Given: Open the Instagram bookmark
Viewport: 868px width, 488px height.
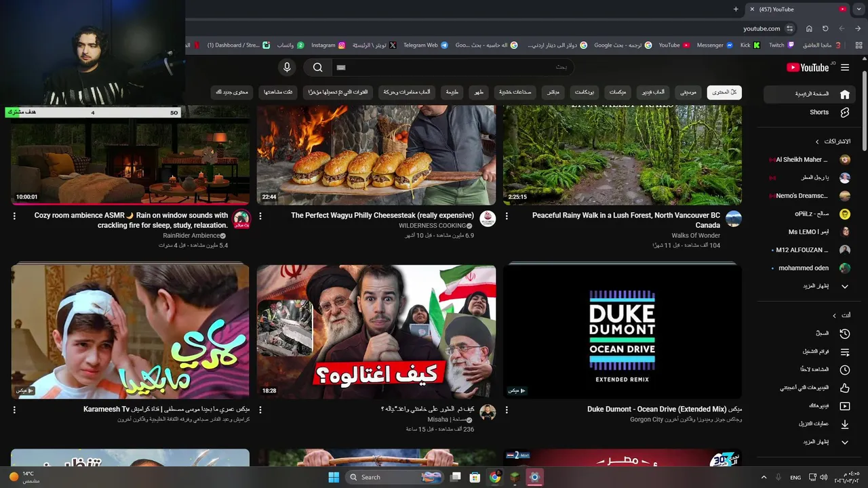Looking at the screenshot, I should coord(328,45).
